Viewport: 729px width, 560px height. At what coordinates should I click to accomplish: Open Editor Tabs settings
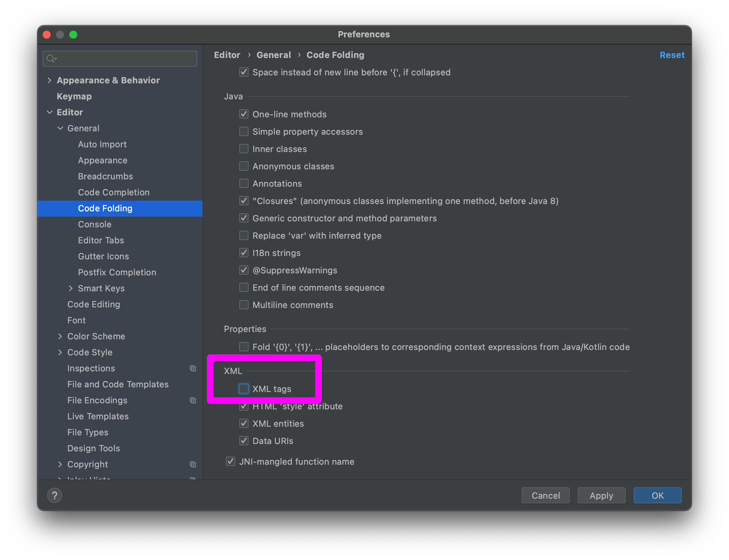click(x=101, y=240)
